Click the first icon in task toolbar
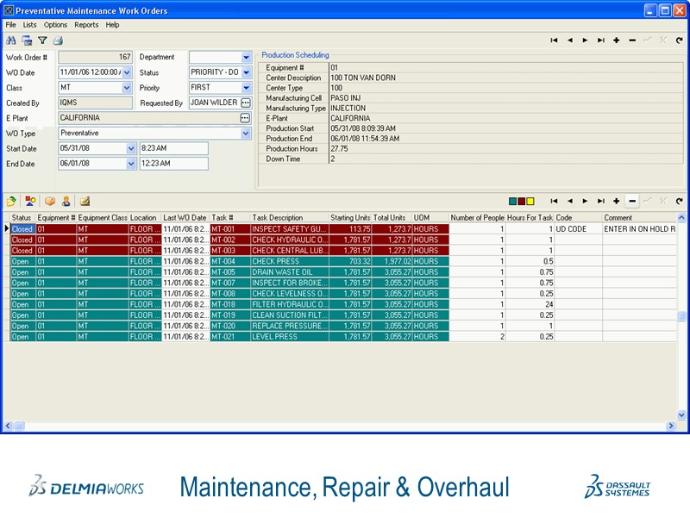Screen dimensions: 690x517 [11, 200]
